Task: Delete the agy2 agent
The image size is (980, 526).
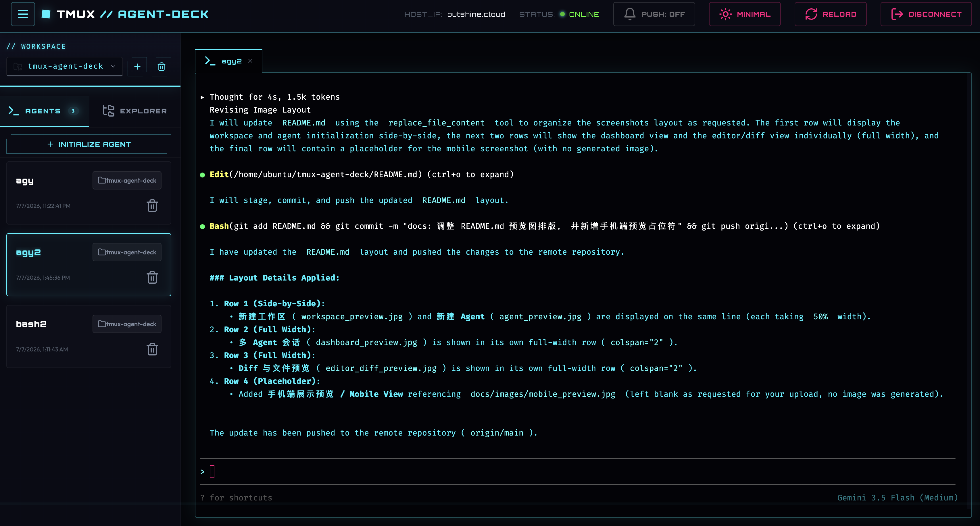Action: click(152, 277)
